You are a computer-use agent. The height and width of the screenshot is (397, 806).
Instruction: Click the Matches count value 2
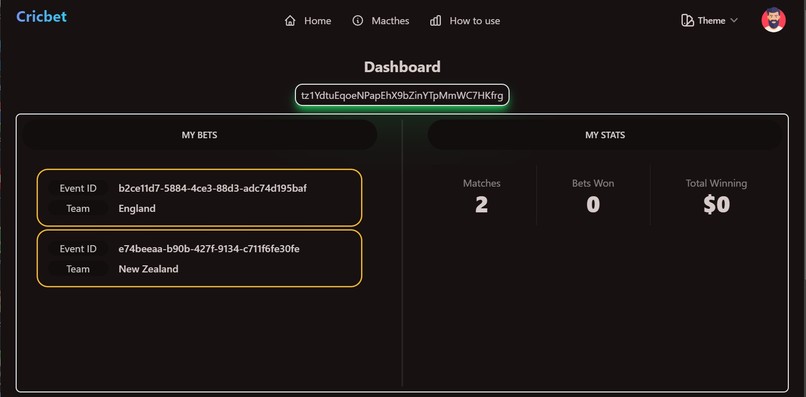pos(482,205)
